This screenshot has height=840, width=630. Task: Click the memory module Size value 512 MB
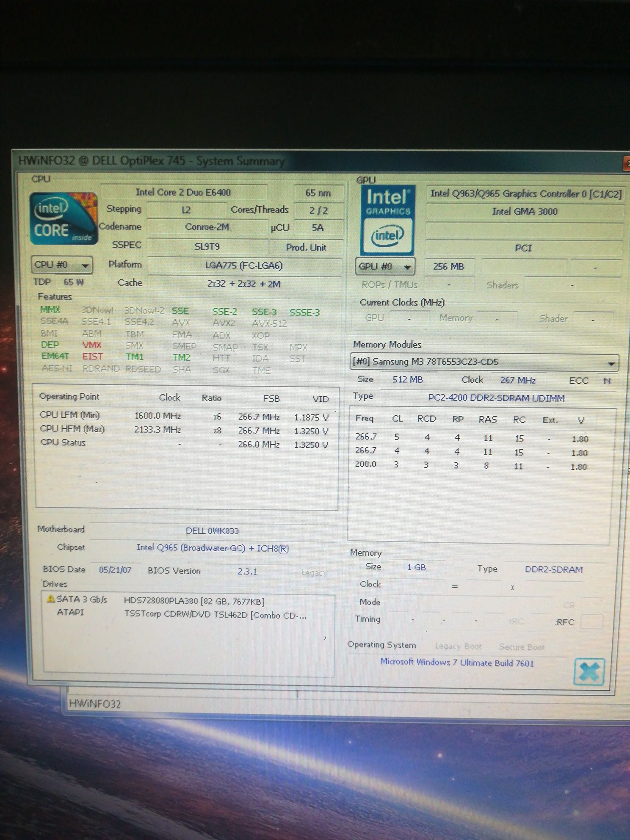pyautogui.click(x=407, y=379)
